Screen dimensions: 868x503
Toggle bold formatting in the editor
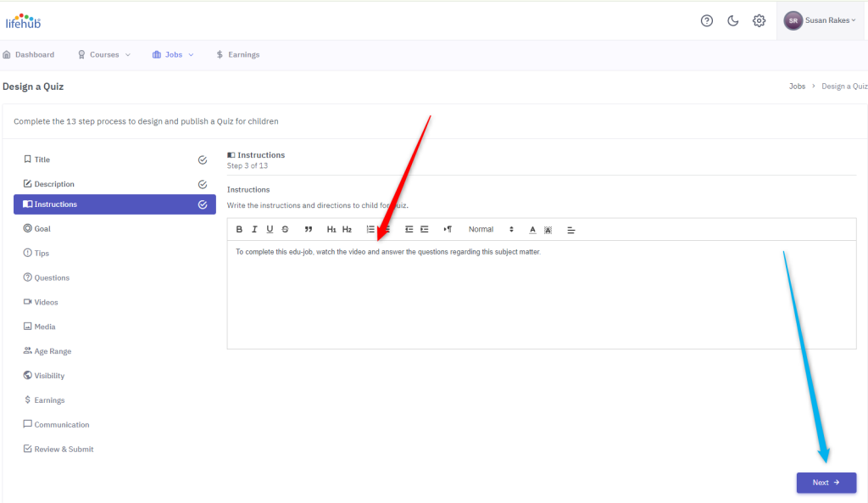click(239, 229)
